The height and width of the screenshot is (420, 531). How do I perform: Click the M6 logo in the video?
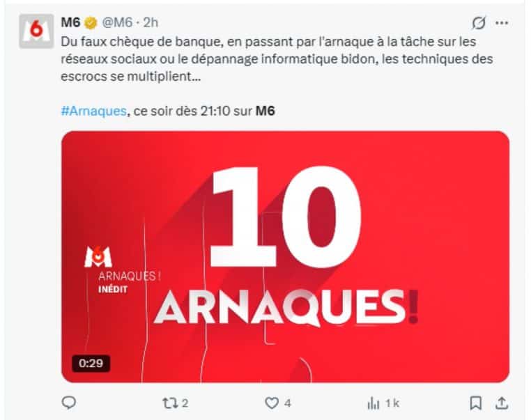pos(98,257)
